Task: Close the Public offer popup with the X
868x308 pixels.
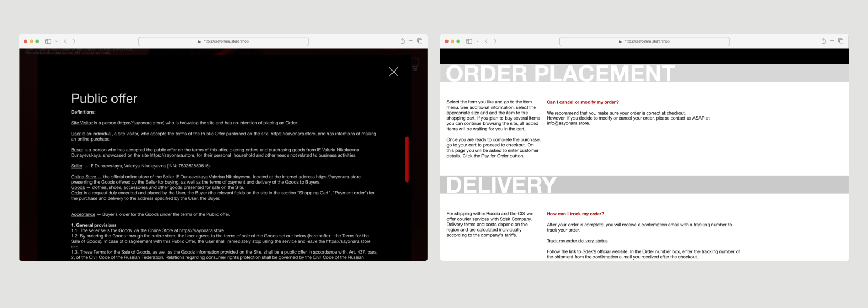Action: [394, 72]
